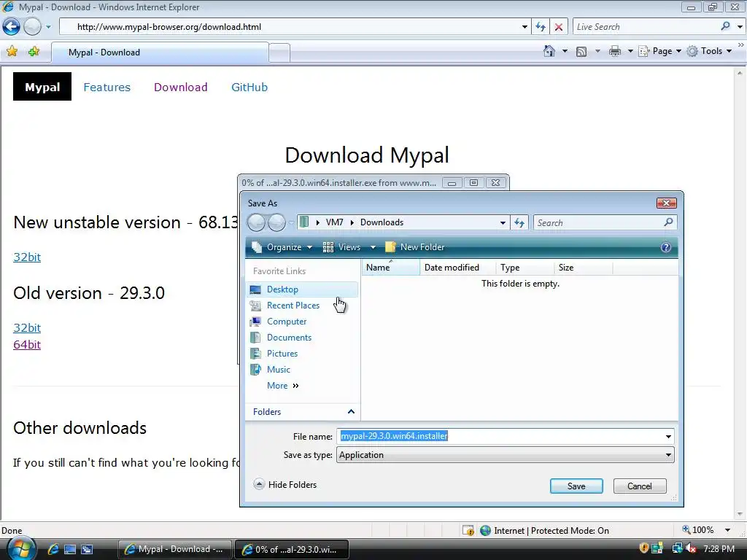Expand the Print options dropdown arrow
This screenshot has height=560, width=747.
point(630,51)
